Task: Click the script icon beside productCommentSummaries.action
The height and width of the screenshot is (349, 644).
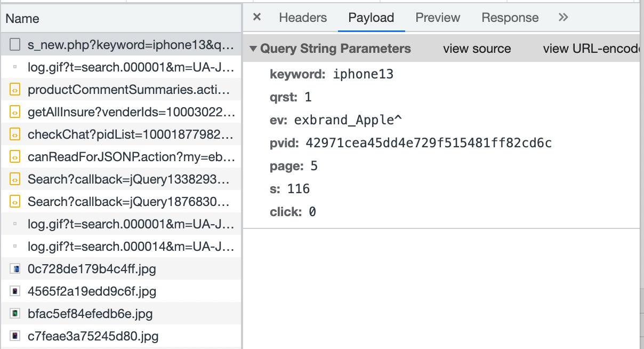Action: click(x=15, y=90)
